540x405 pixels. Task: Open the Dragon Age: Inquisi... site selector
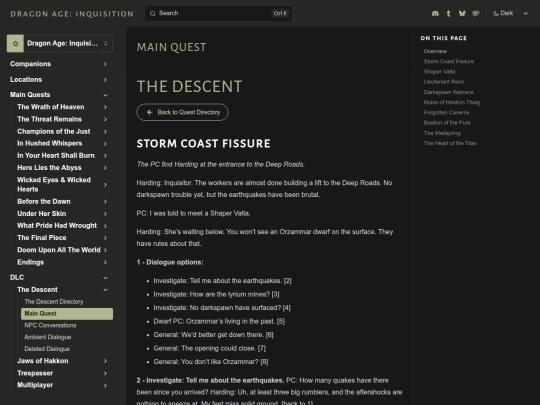tap(60, 43)
